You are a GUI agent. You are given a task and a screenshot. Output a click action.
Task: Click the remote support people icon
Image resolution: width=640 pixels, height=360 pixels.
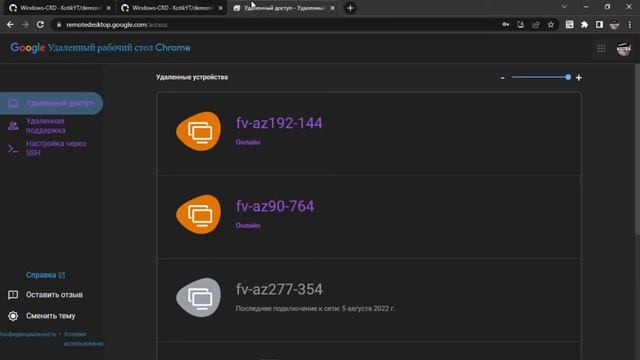[x=13, y=126]
